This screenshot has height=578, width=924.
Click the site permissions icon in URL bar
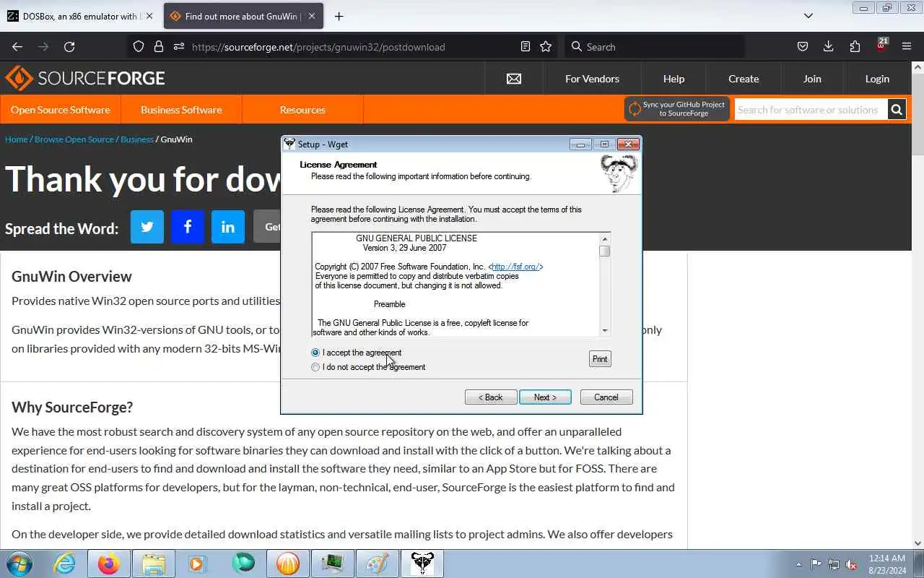(179, 46)
